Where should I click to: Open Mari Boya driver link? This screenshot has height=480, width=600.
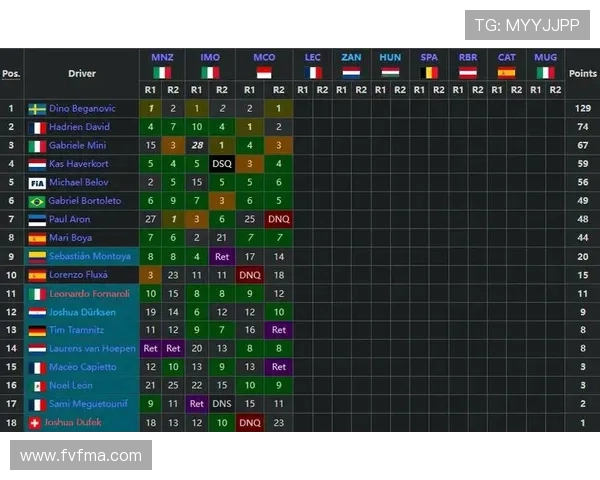click(x=70, y=238)
